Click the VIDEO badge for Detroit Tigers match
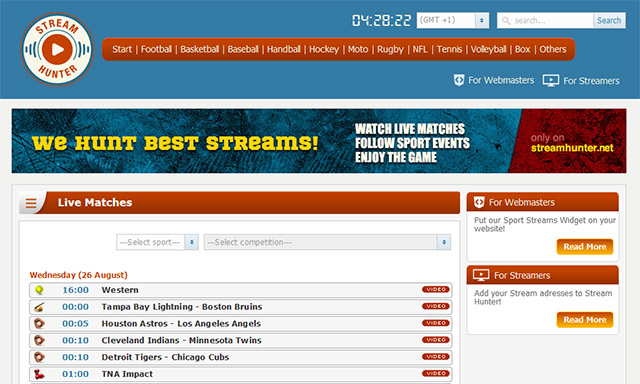The image size is (640, 384). pos(436,356)
